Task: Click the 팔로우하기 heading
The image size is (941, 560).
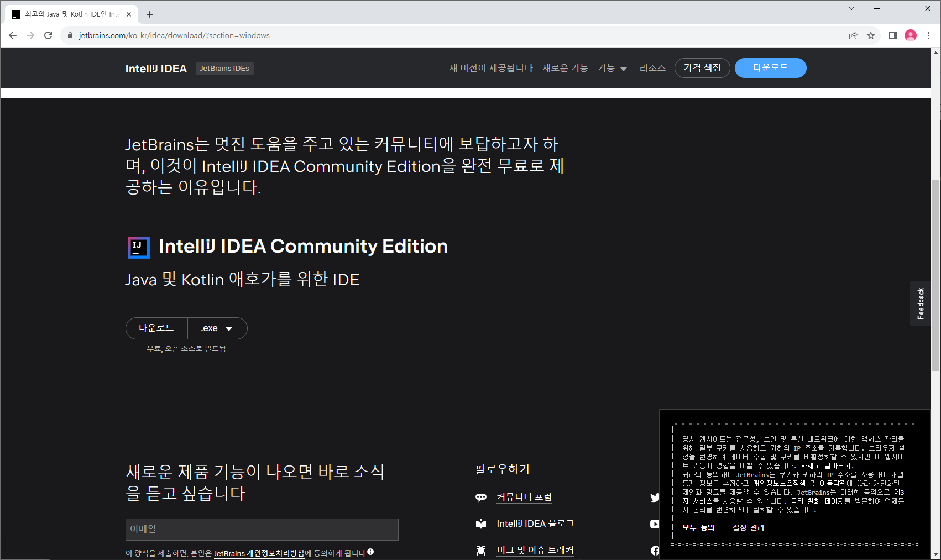Action: (503, 469)
